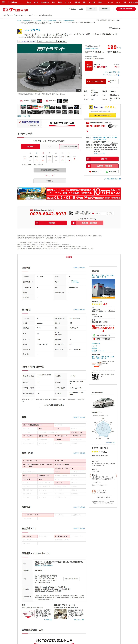Screen dimensions: 138x644
Task: Click sidebar 来店予約 calendar button
Action: [x=102, y=159]
